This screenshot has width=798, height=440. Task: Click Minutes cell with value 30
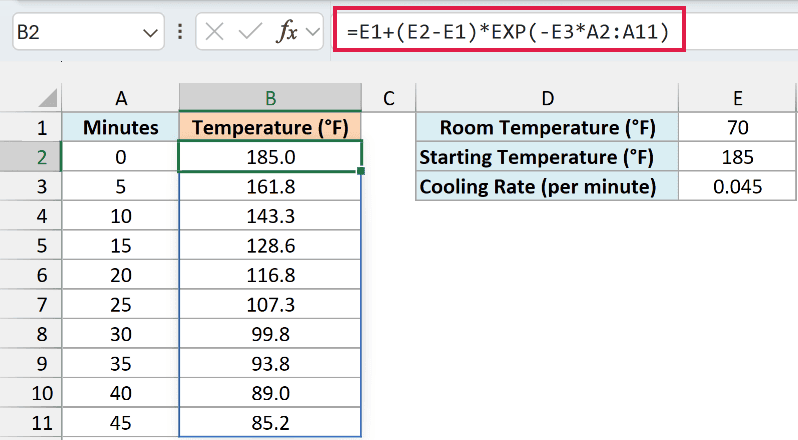(121, 334)
